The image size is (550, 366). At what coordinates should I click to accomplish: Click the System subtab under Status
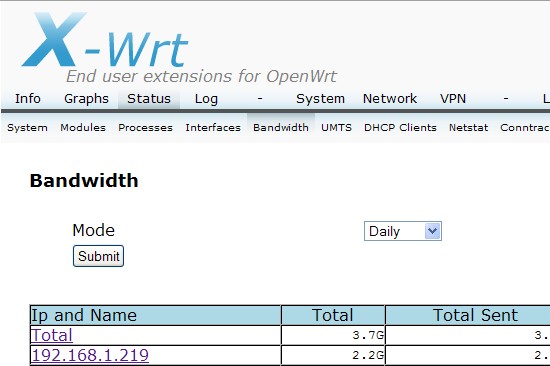[x=27, y=127]
